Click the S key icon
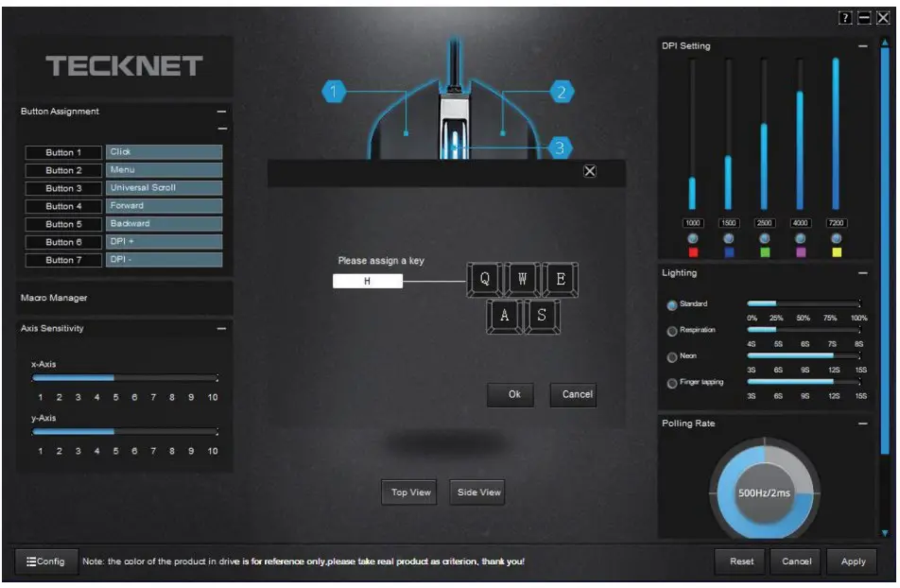Image resolution: width=900 pixels, height=588 pixels. point(542,316)
